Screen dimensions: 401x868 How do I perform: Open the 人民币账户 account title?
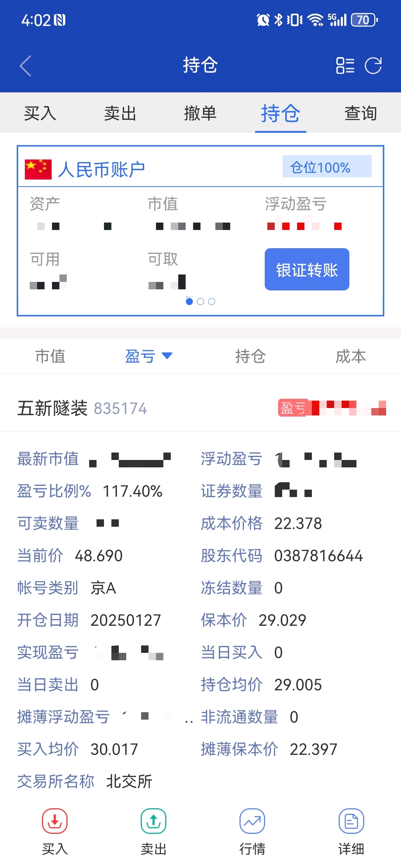pyautogui.click(x=102, y=170)
